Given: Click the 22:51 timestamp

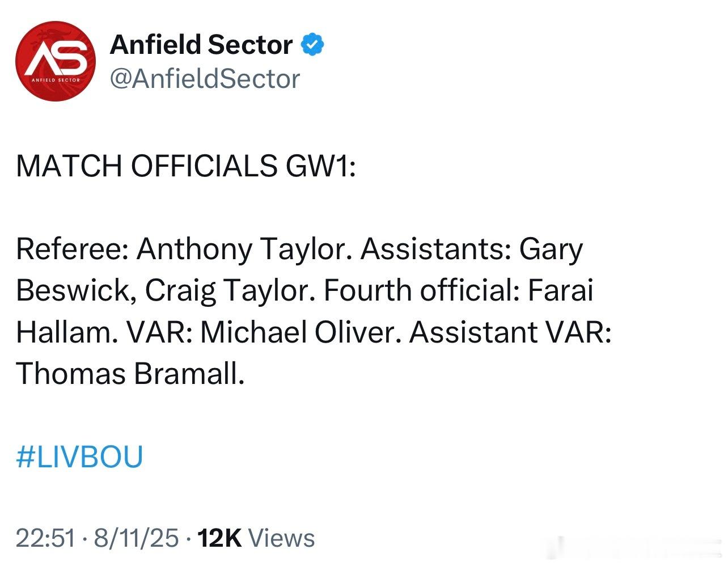Looking at the screenshot, I should point(45,538).
